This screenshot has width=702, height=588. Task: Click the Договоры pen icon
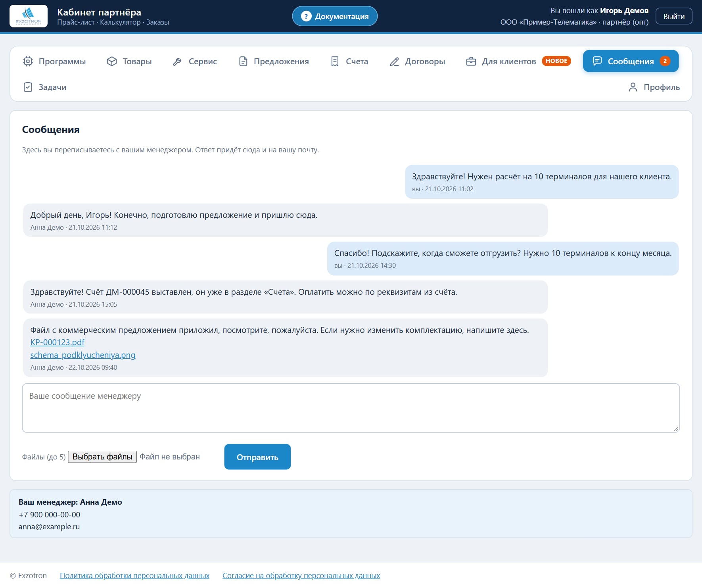[x=394, y=61]
